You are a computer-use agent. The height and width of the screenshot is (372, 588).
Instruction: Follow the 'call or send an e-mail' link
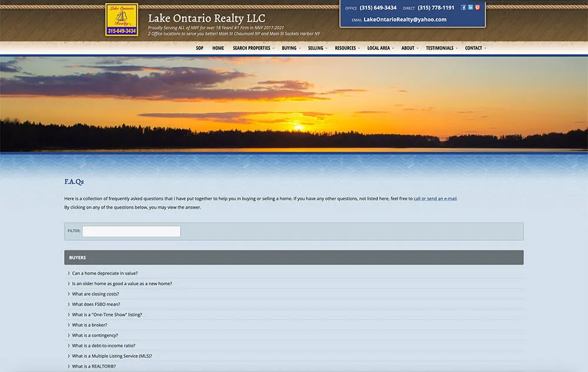point(435,198)
